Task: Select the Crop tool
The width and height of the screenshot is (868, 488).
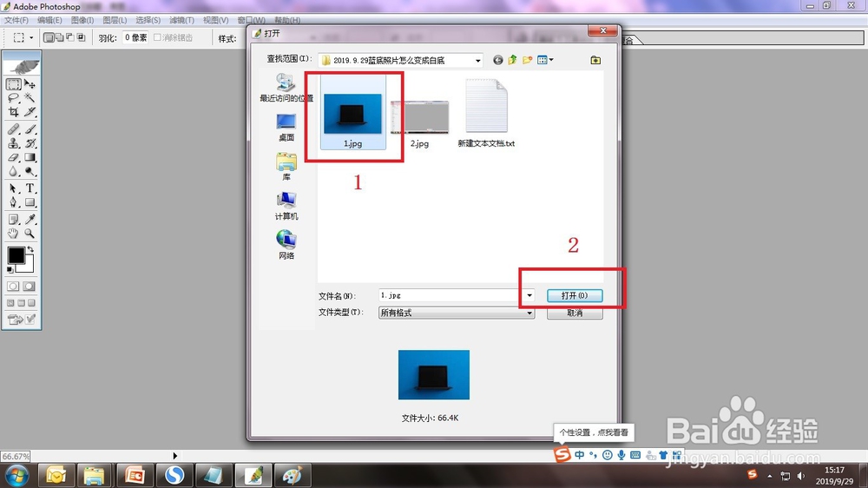Action: [14, 112]
